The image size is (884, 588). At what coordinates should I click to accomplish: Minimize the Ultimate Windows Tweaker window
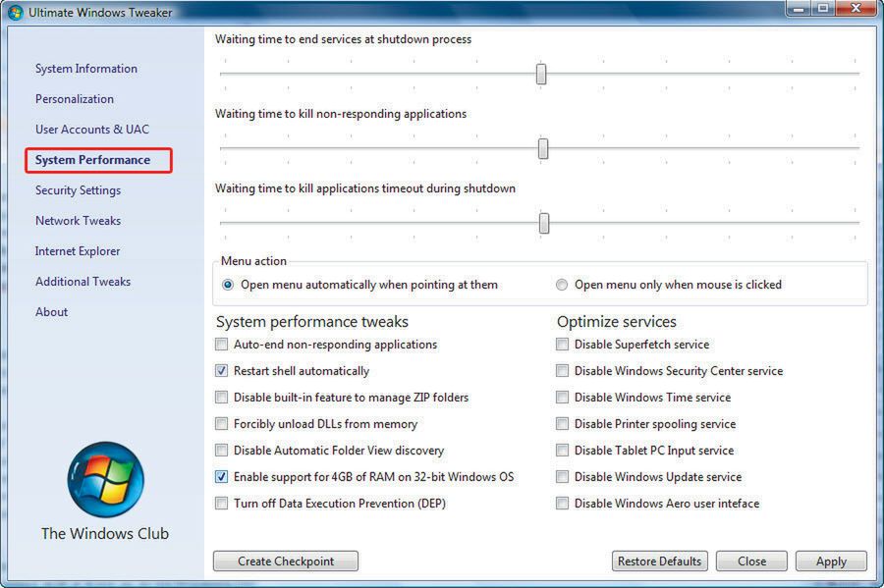(x=799, y=9)
